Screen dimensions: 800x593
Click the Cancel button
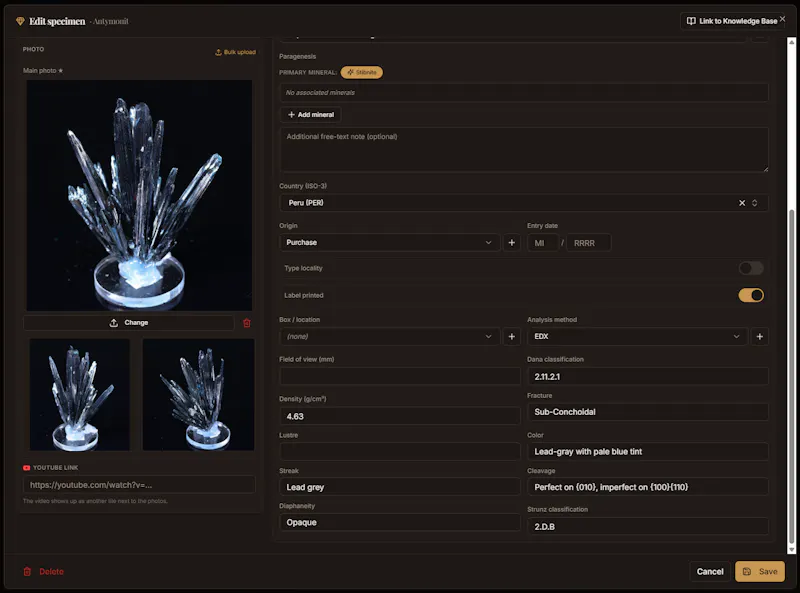click(710, 572)
